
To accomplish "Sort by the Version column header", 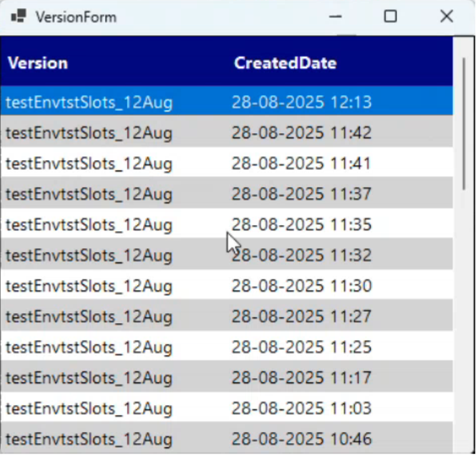I will [x=38, y=63].
